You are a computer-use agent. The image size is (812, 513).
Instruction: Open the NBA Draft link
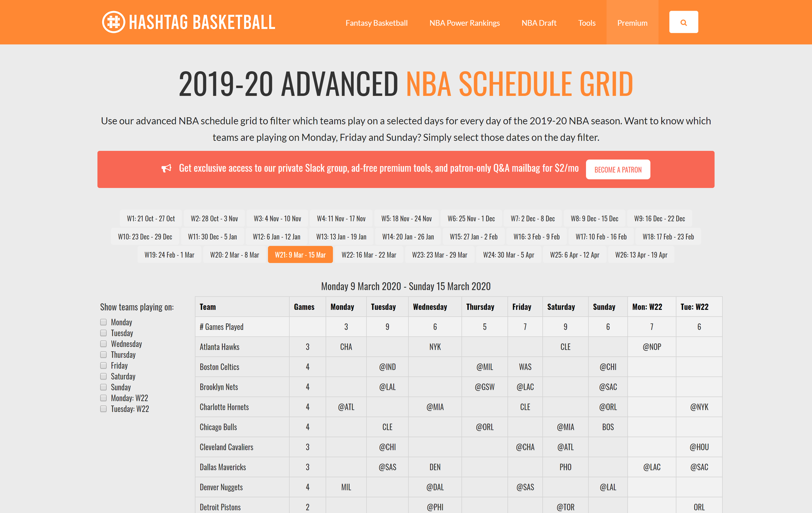tap(539, 23)
